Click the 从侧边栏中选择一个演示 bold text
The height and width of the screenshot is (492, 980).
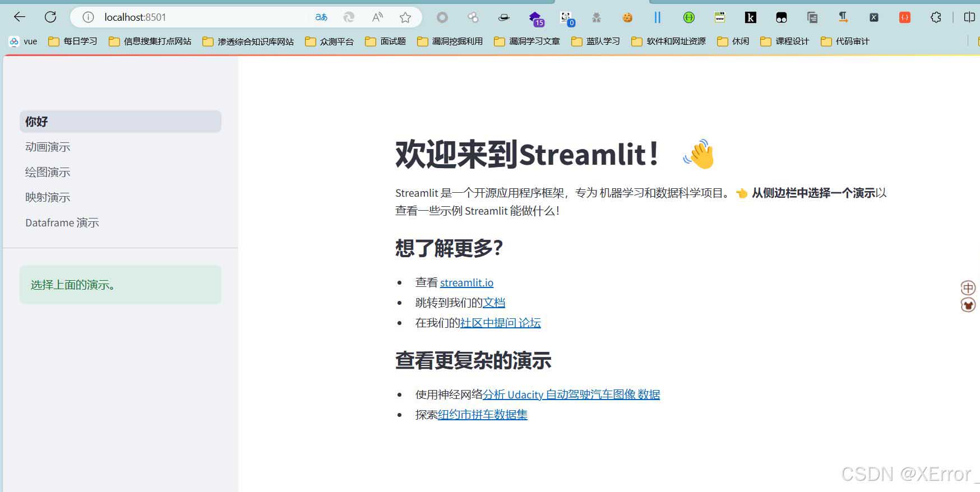813,193
